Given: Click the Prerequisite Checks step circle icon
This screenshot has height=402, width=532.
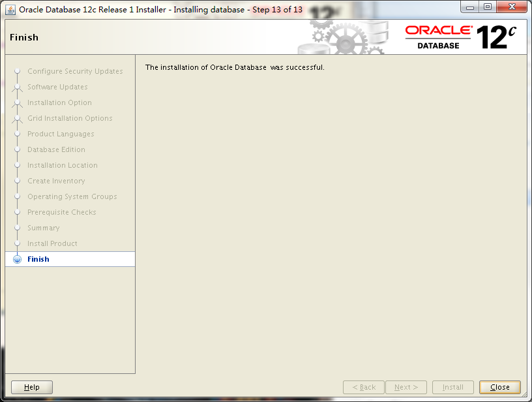Looking at the screenshot, I should point(17,212).
